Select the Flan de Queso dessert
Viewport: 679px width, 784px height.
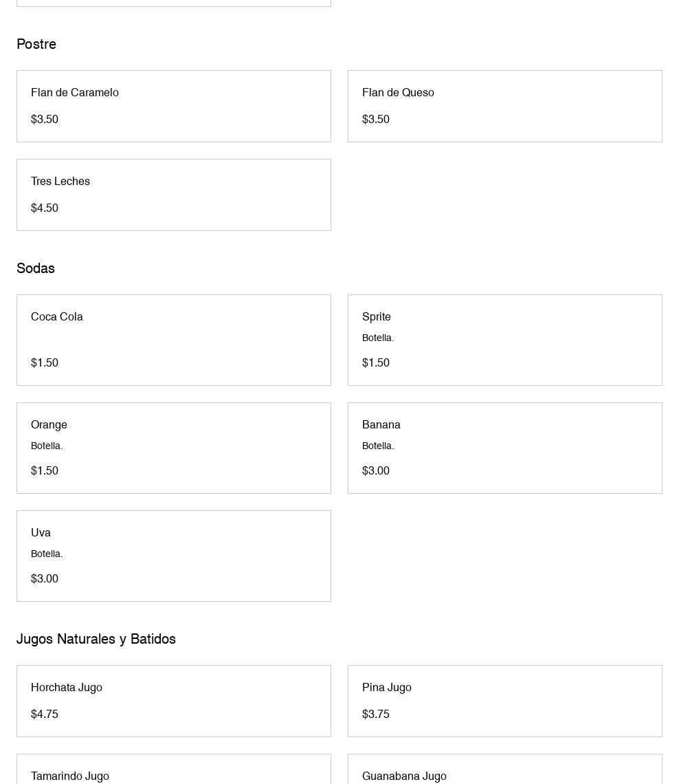pos(504,106)
